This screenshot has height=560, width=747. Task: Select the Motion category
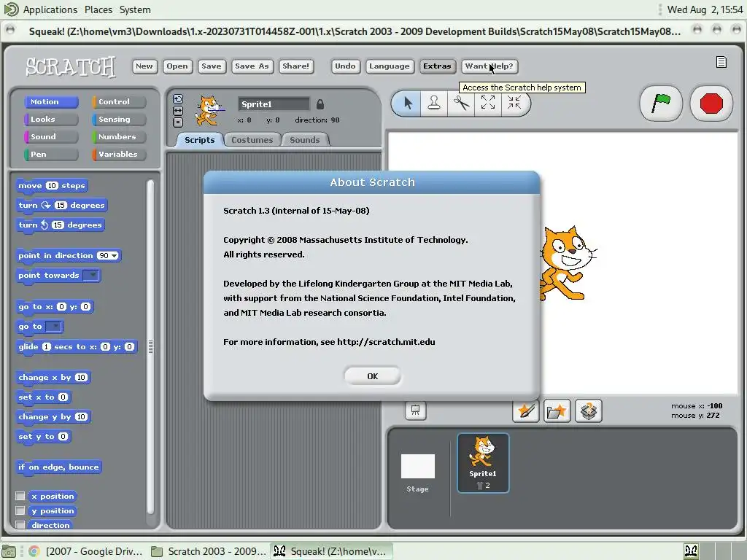[51, 101]
